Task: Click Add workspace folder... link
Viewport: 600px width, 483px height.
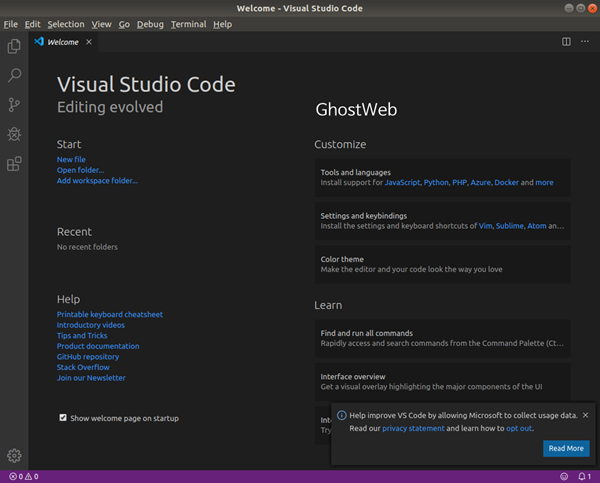Action: [97, 181]
